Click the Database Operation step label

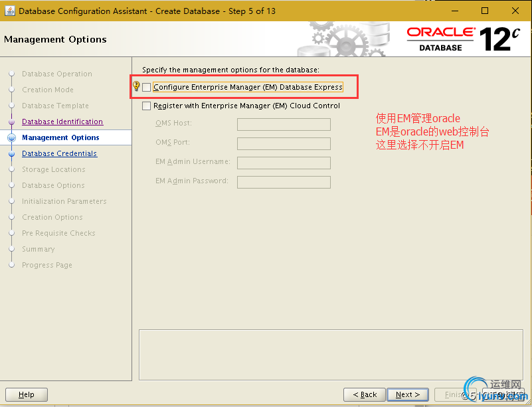coord(57,74)
